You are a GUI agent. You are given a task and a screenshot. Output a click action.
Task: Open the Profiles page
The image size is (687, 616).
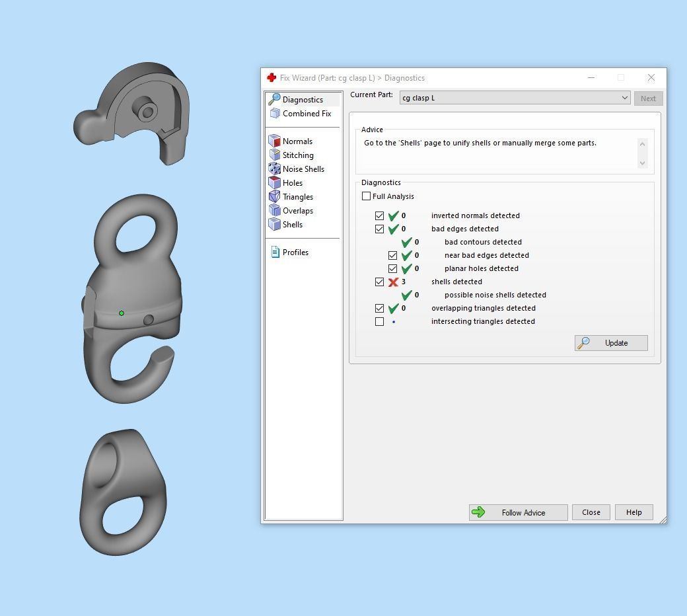(295, 252)
